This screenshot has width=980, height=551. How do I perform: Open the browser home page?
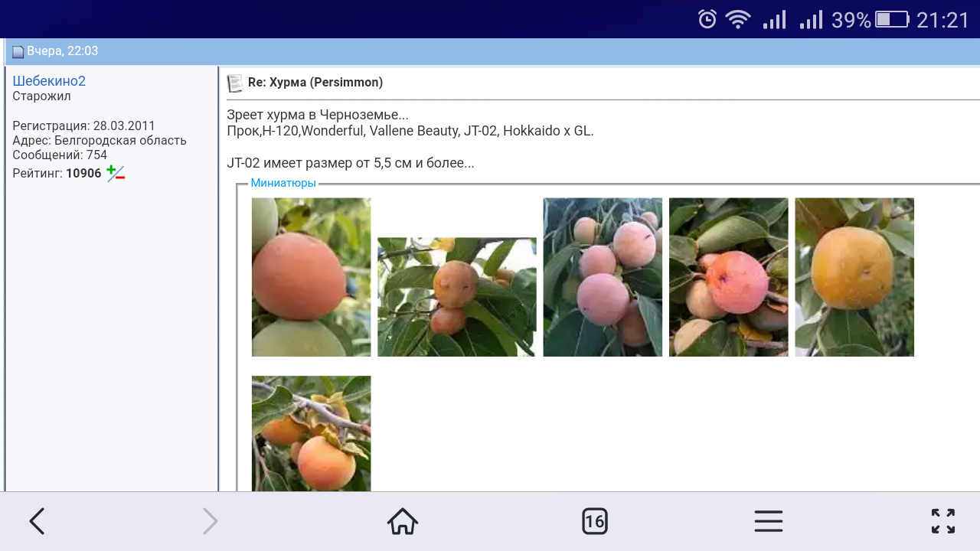pyautogui.click(x=403, y=521)
